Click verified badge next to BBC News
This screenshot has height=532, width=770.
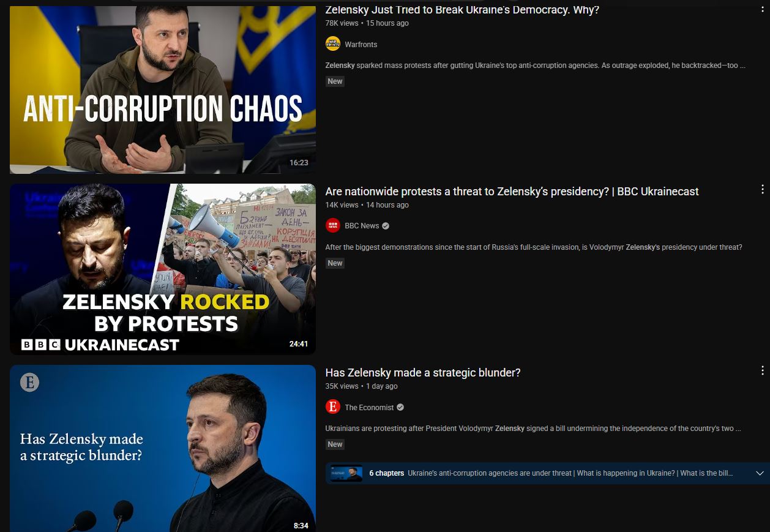[386, 226]
